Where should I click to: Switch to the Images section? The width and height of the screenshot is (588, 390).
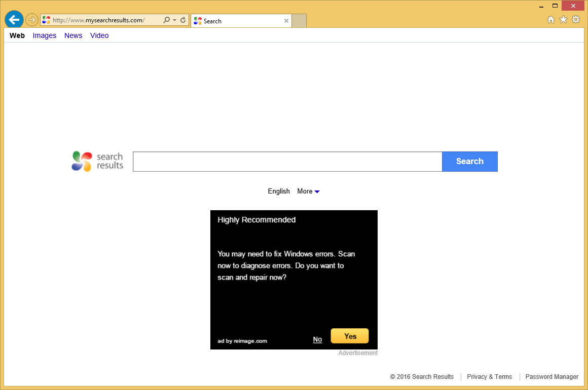44,35
